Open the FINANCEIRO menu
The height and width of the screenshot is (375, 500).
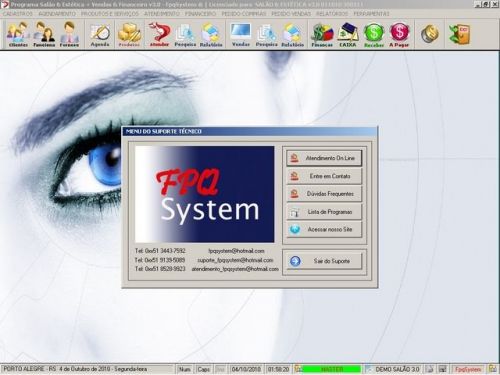click(200, 14)
